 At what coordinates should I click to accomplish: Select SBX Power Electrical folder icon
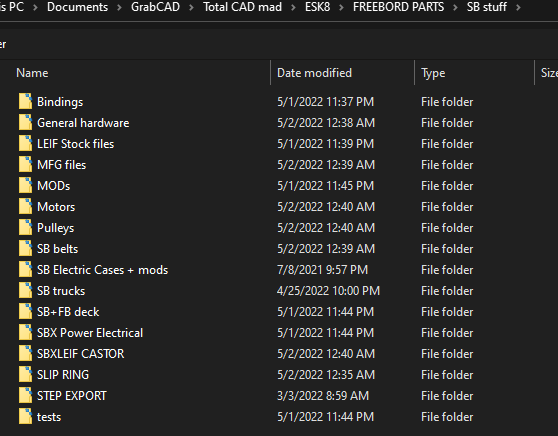(x=25, y=332)
